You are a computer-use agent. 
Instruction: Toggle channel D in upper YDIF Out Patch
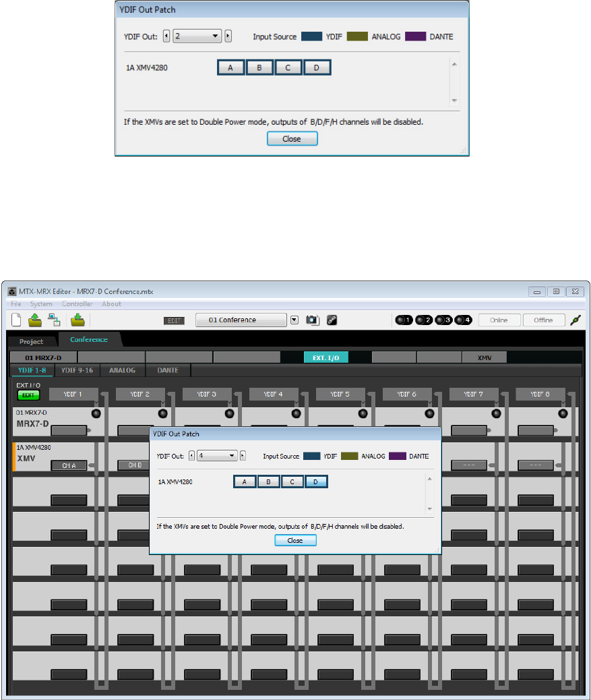pos(317,68)
